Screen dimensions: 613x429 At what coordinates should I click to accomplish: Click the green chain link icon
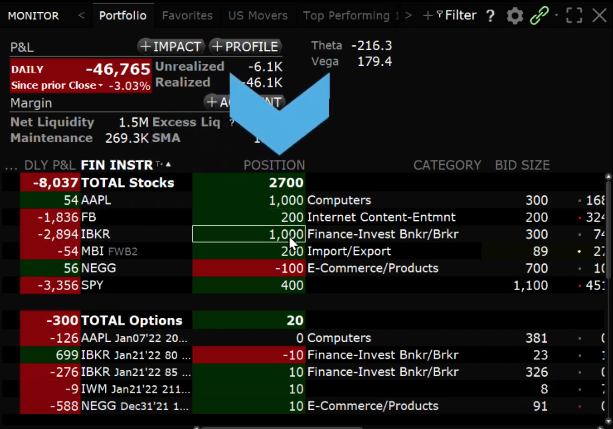click(x=540, y=16)
